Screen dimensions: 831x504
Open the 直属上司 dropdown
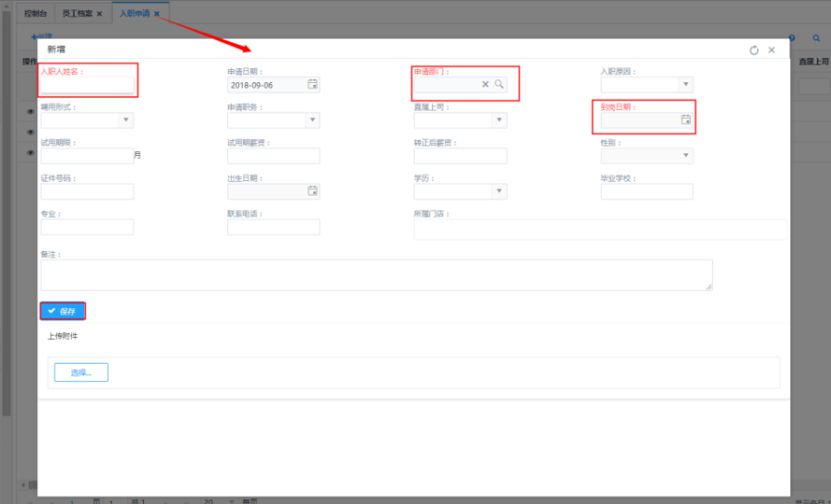click(499, 120)
